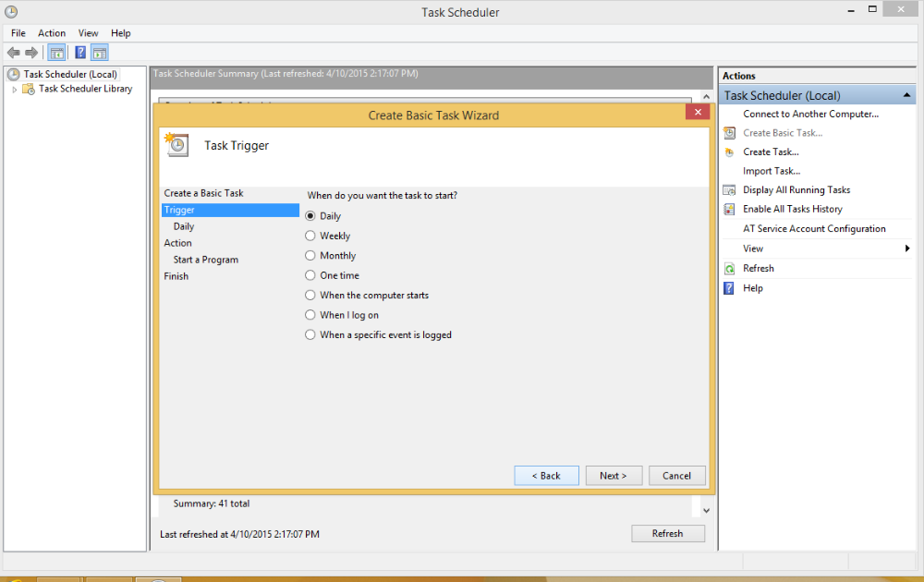Select the Weekly radio button
This screenshot has height=582, width=924.
pos(310,236)
